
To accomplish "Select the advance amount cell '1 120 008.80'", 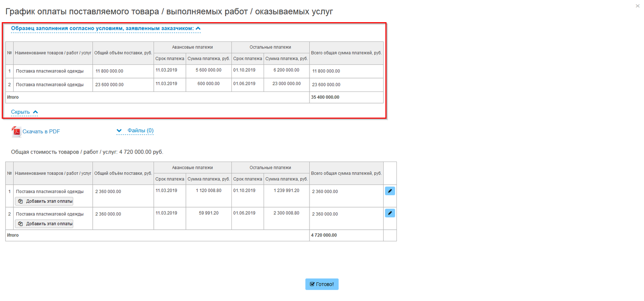I will (208, 191).
